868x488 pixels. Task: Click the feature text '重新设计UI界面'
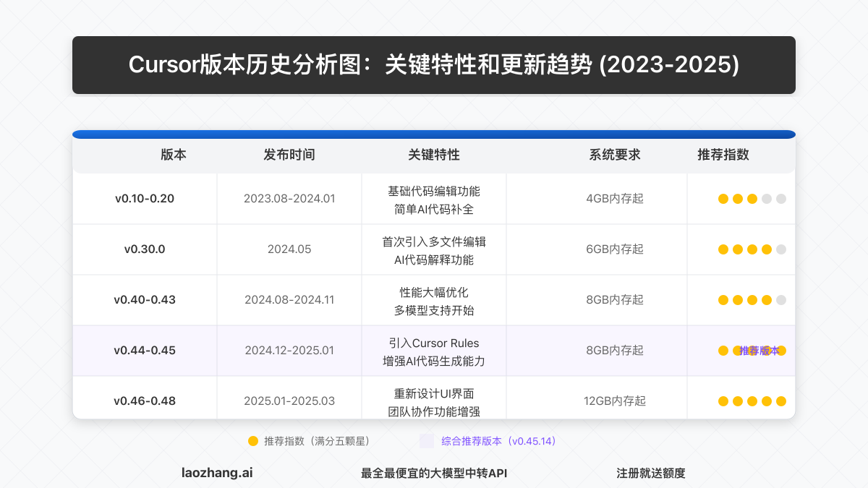[434, 394]
